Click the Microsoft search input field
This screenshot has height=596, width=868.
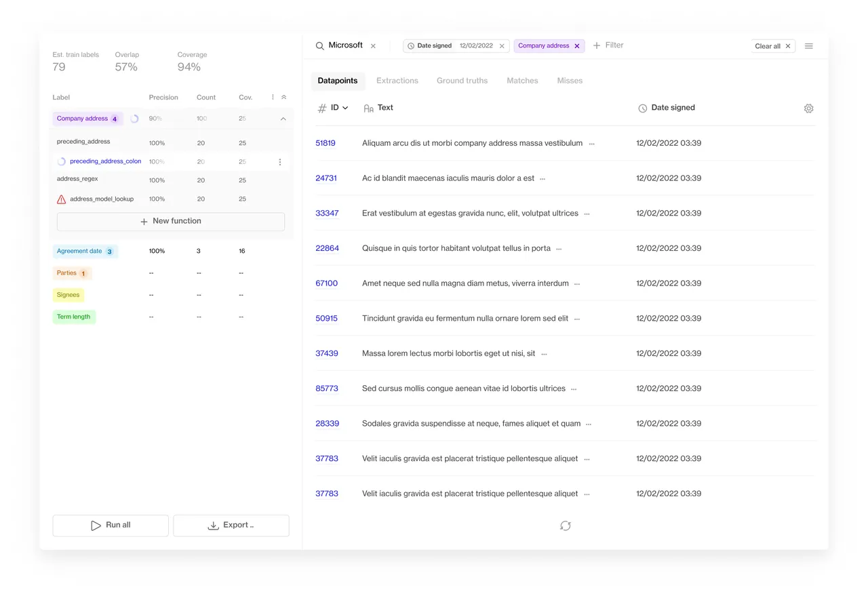(x=346, y=45)
